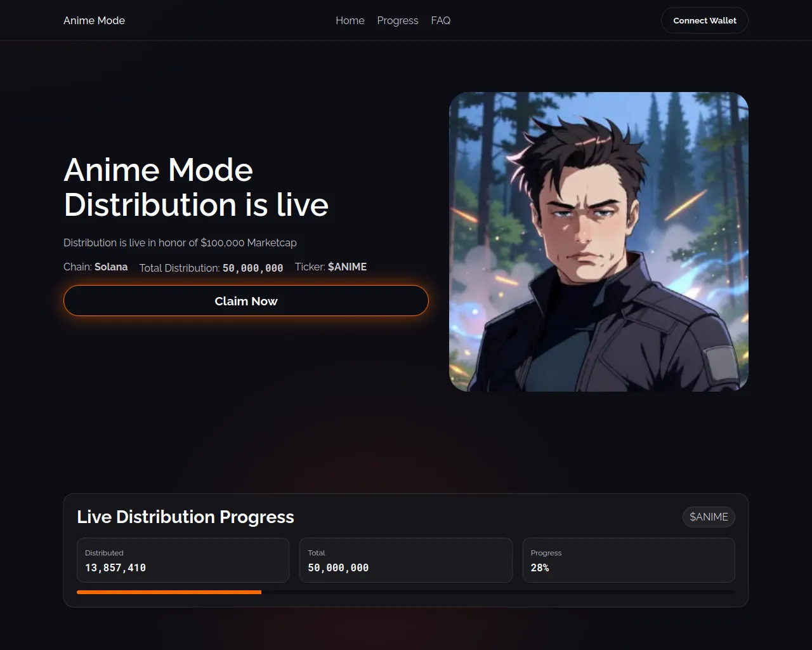This screenshot has width=812, height=650.
Task: Click the Anime Mode Distribution is live headline
Action: point(196,187)
